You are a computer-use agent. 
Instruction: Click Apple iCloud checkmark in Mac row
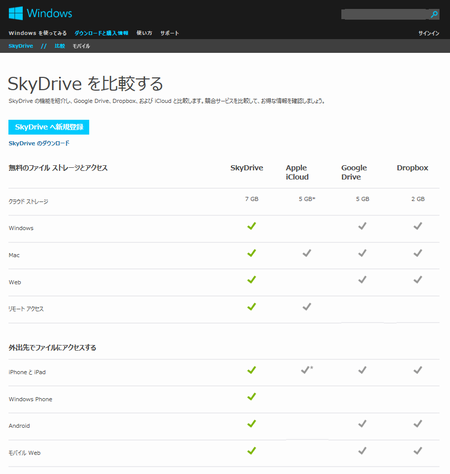307,253
